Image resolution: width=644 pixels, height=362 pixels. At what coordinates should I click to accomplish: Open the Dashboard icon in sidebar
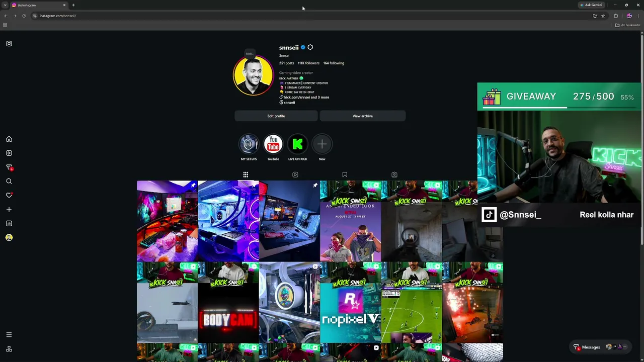tap(9, 223)
